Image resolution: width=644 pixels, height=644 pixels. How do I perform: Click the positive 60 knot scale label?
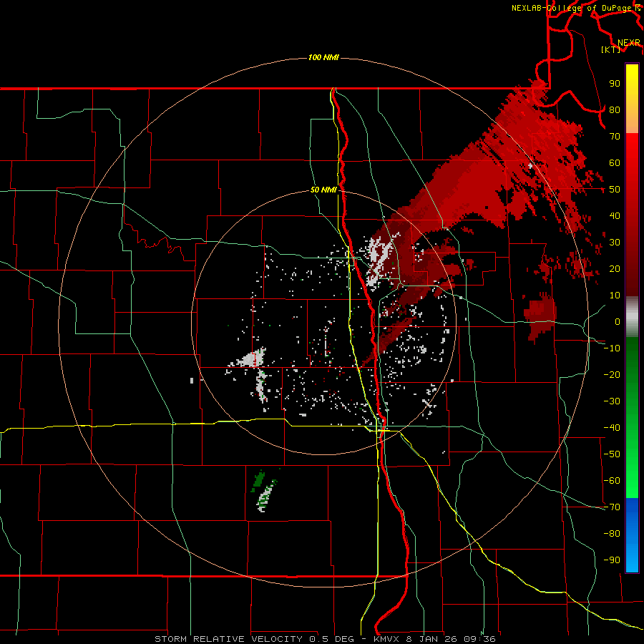pos(615,162)
